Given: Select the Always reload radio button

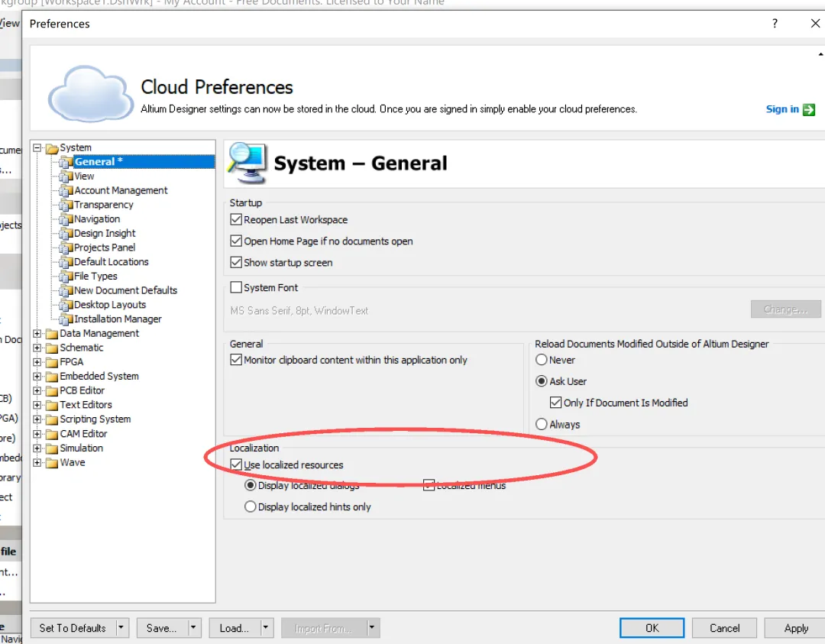Looking at the screenshot, I should click(542, 424).
